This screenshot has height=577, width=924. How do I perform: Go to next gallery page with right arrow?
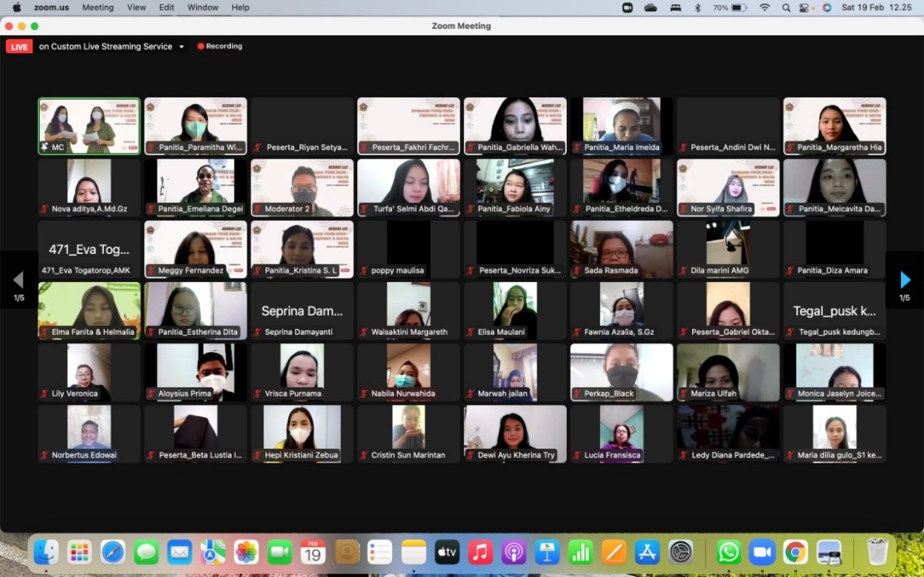[905, 280]
